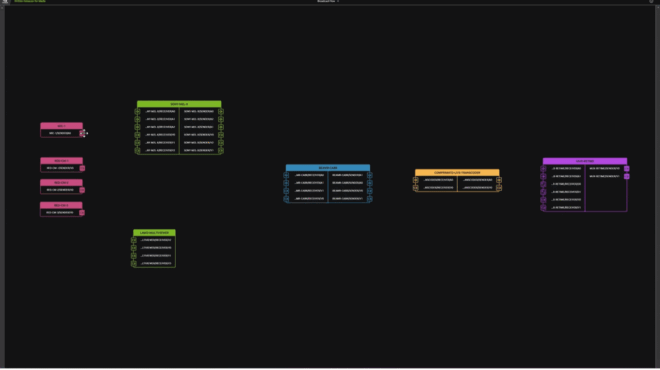660x370 pixels.
Task: Click the top receiver port of LAWO Multiviewer
Action: point(134,240)
